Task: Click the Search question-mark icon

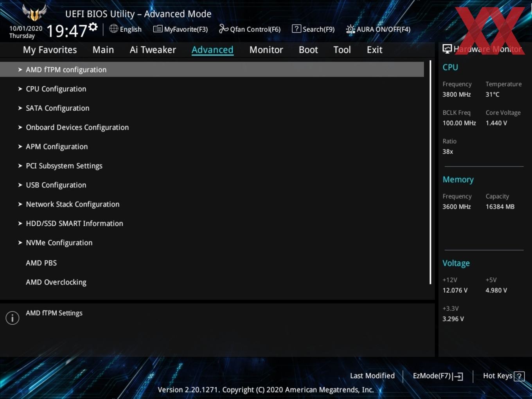Action: coord(297,29)
